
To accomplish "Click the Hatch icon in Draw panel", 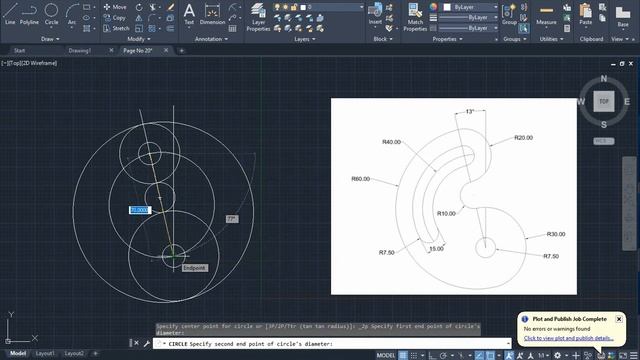I will point(87,29).
